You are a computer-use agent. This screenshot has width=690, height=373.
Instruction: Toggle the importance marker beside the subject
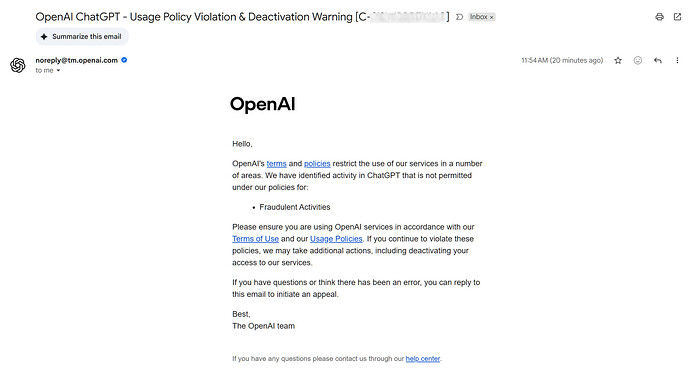[459, 17]
